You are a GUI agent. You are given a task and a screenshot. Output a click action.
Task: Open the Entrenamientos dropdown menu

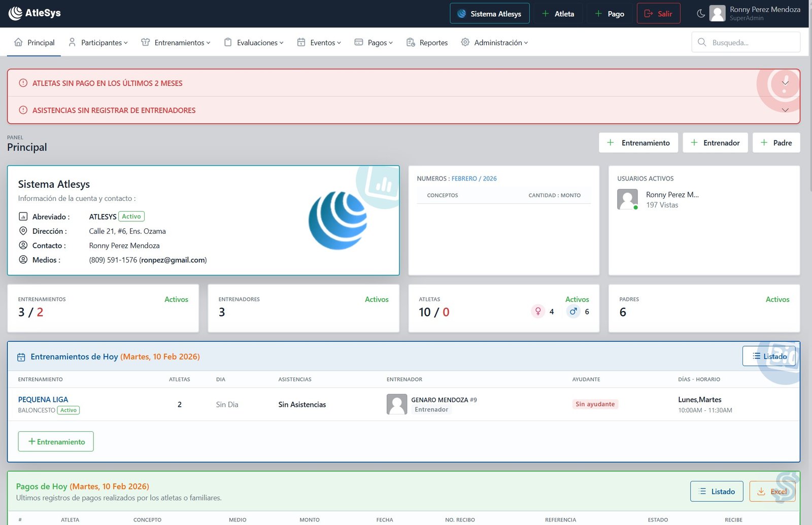point(176,43)
